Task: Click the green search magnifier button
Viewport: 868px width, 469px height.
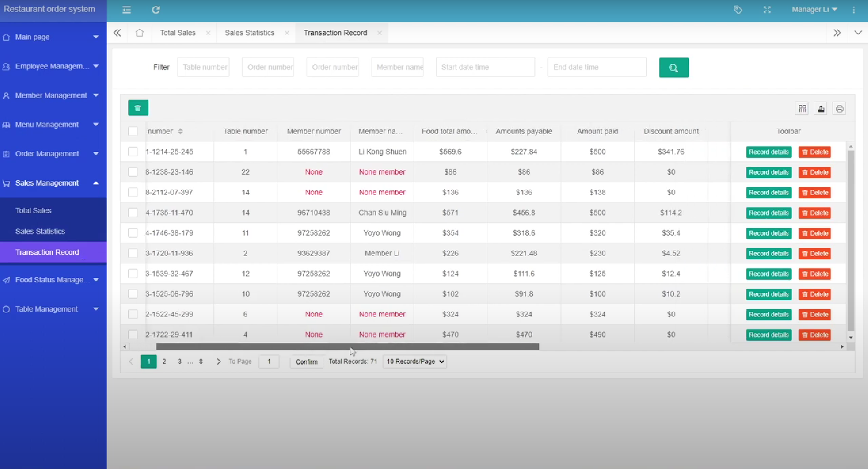Action: coord(674,67)
